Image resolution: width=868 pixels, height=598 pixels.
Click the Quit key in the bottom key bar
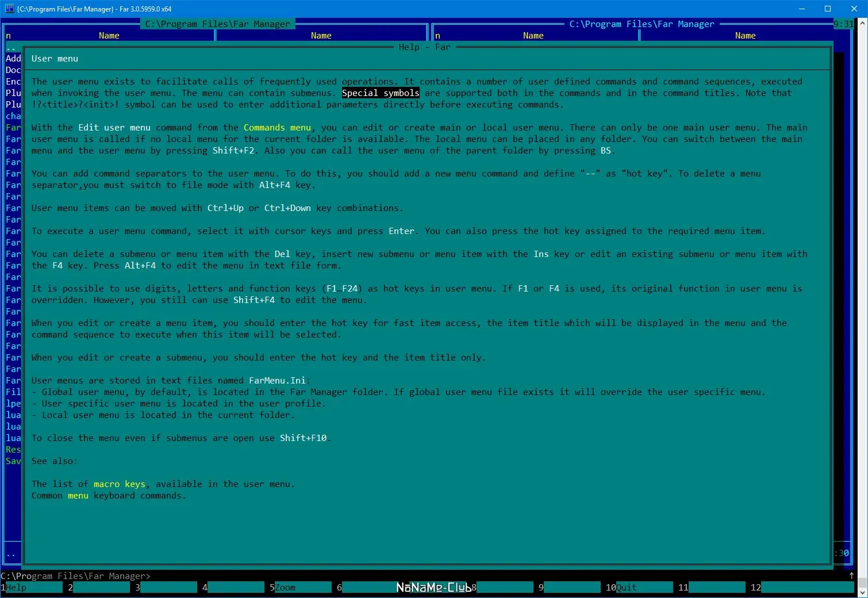tap(644, 587)
